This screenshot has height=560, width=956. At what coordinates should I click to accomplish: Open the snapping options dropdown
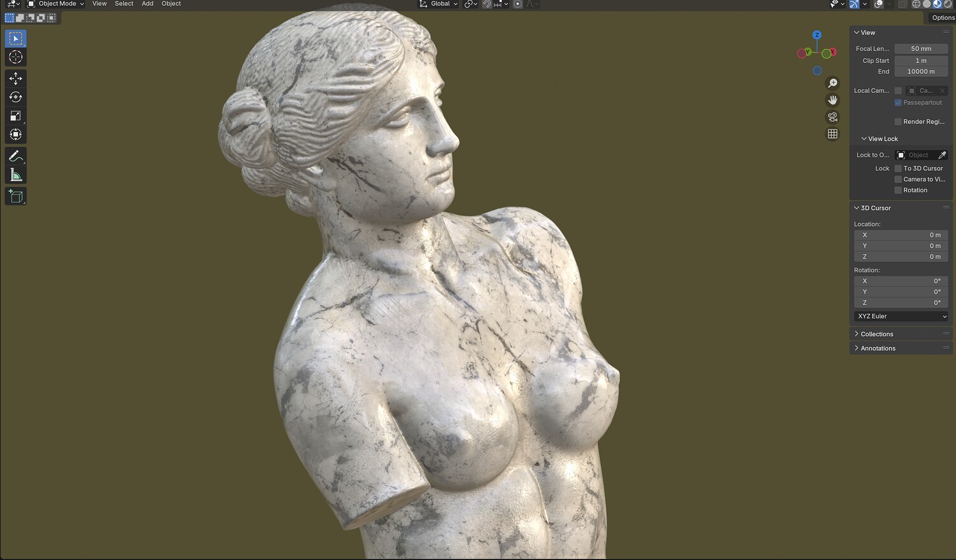coord(501,4)
